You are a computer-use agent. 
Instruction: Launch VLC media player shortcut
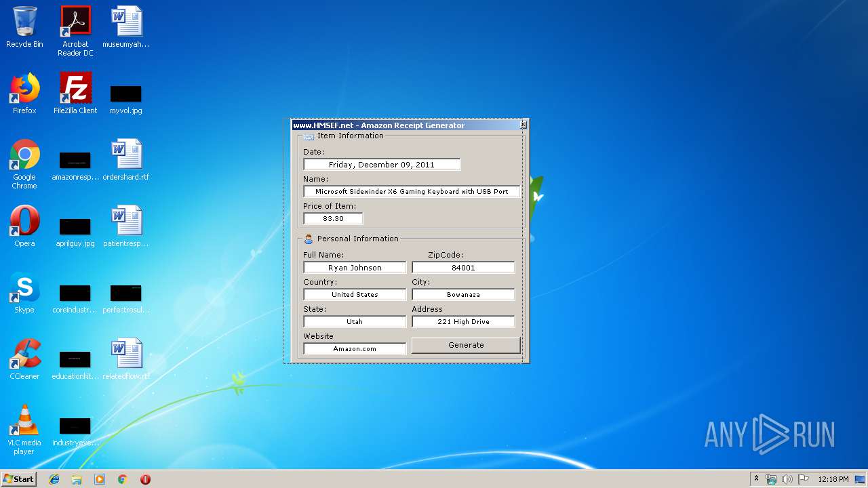pyautogui.click(x=24, y=430)
